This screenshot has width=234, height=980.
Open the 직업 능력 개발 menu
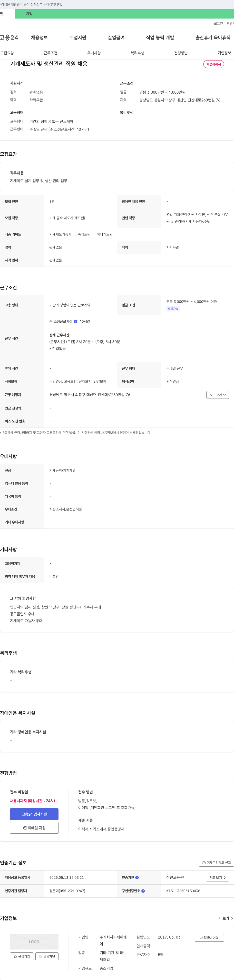tap(160, 38)
